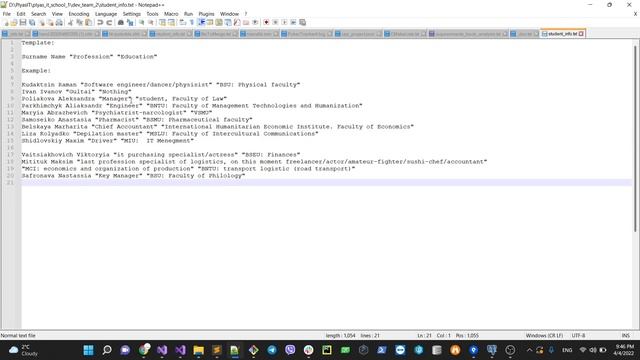Click the Save All toolbar icon
The image size is (640, 360).
click(x=32, y=22)
